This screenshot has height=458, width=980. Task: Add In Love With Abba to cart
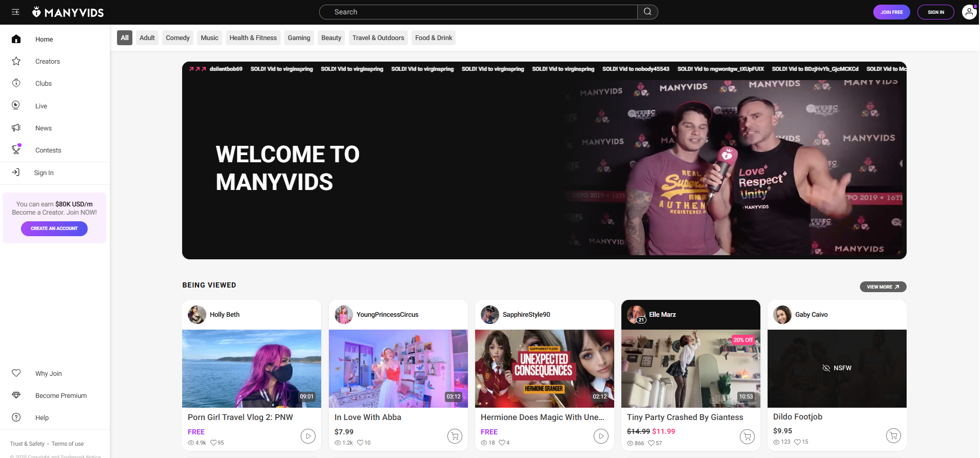455,436
